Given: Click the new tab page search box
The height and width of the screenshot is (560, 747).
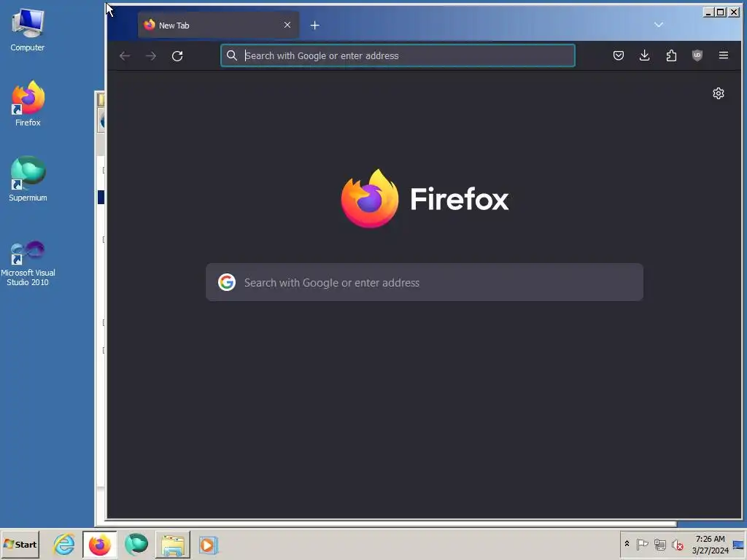Looking at the screenshot, I should (x=425, y=282).
